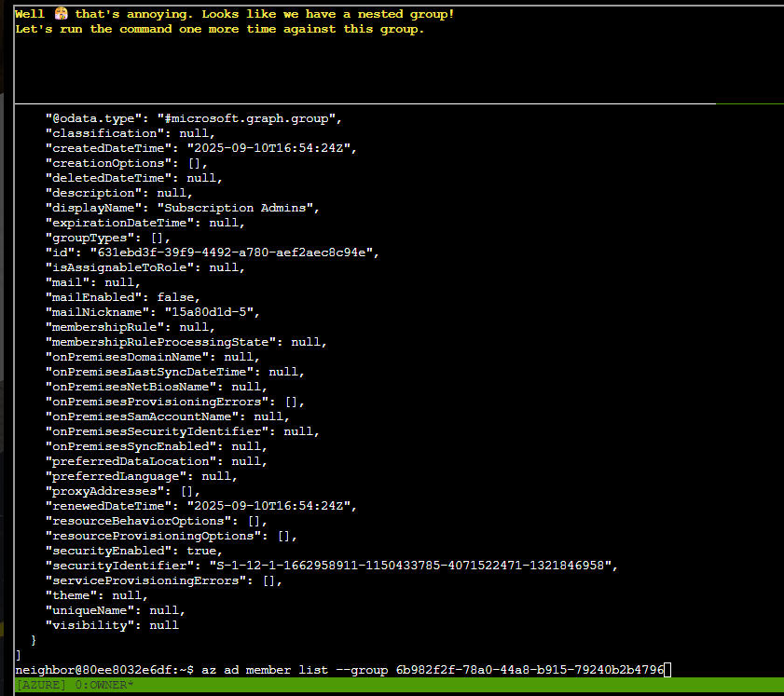Click the "membershipRuleProcessingState" key
784x696 pixels.
(160, 342)
